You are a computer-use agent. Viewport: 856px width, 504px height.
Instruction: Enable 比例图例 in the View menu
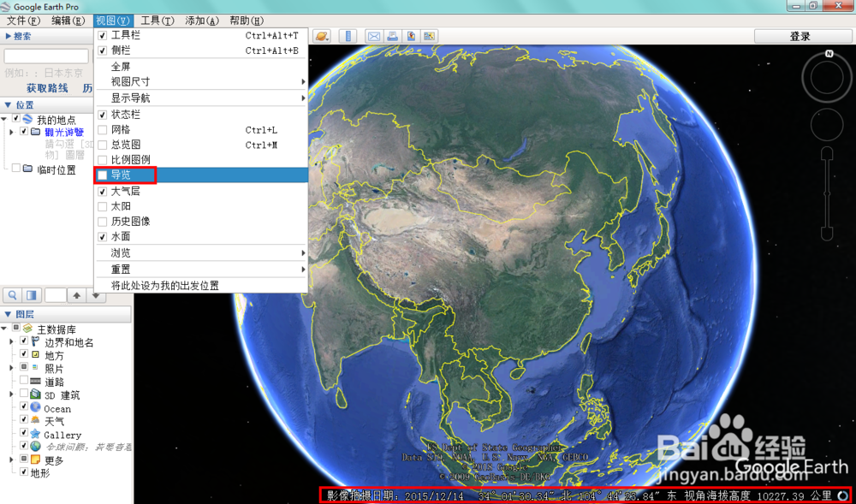coord(201,160)
